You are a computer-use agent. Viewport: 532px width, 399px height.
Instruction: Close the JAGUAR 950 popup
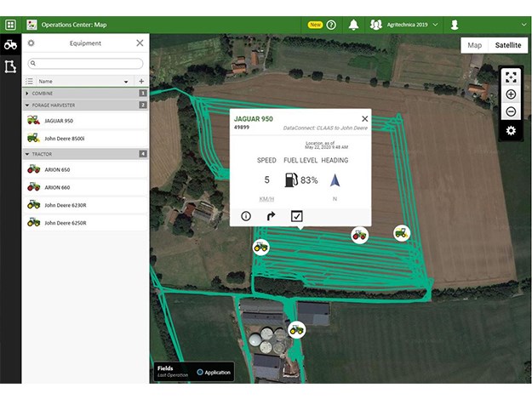364,118
